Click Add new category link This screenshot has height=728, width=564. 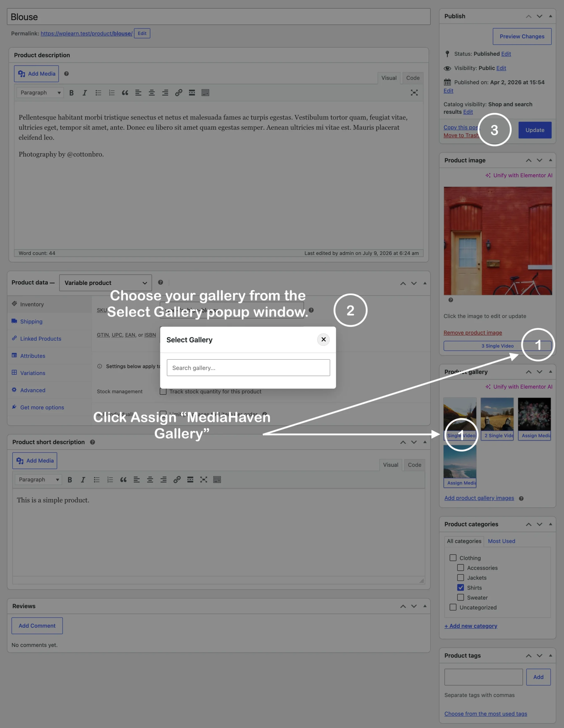471,626
